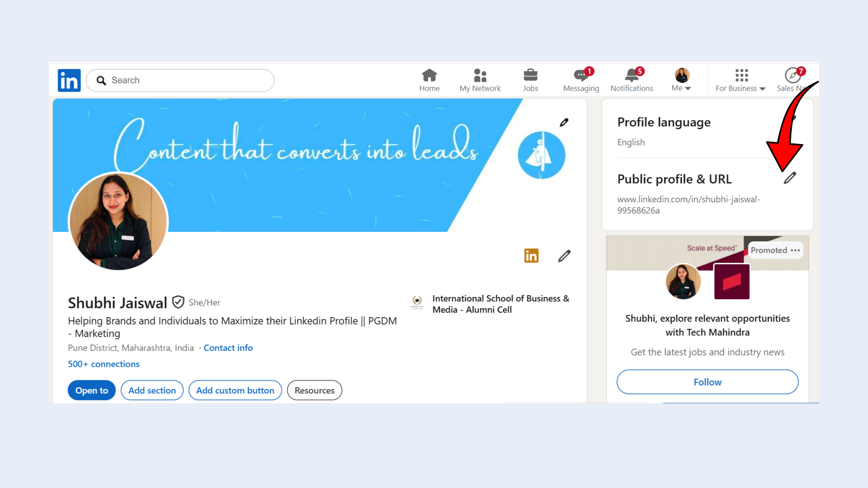The height and width of the screenshot is (488, 868).
Task: Click the search magnifier icon
Action: (101, 81)
